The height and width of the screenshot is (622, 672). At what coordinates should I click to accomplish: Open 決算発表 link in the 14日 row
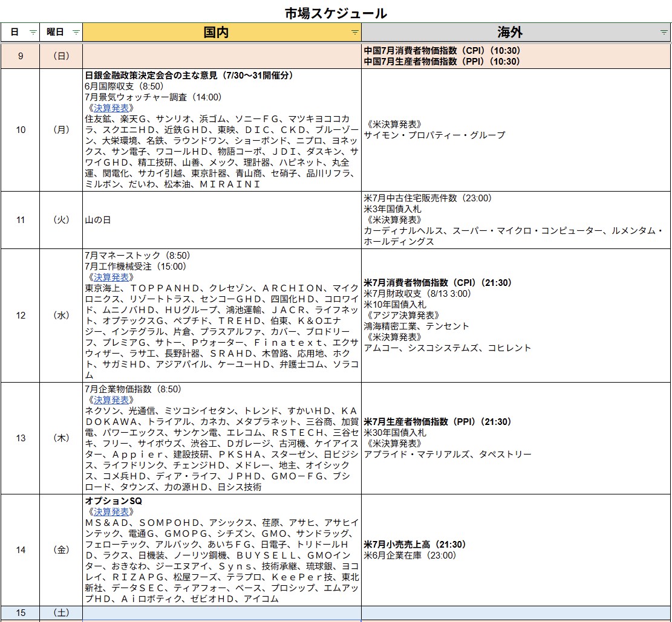pyautogui.click(x=111, y=511)
